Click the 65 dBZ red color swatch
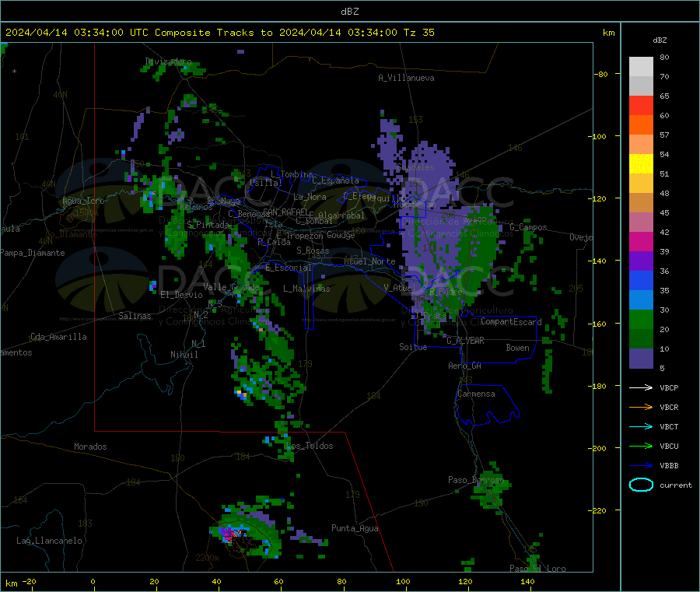The width and height of the screenshot is (700, 592). pos(641,105)
